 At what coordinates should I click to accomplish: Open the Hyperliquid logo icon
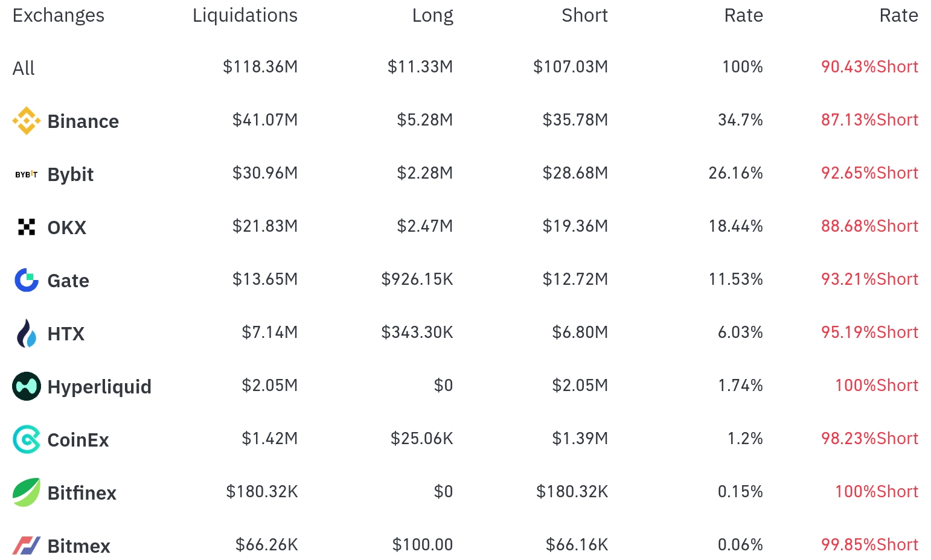click(27, 386)
